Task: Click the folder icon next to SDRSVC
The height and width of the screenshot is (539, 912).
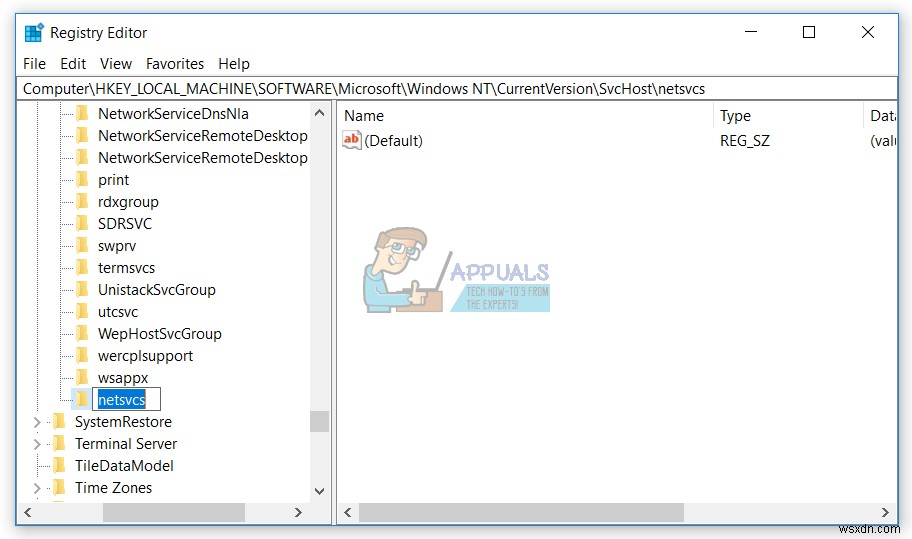Action: click(82, 224)
